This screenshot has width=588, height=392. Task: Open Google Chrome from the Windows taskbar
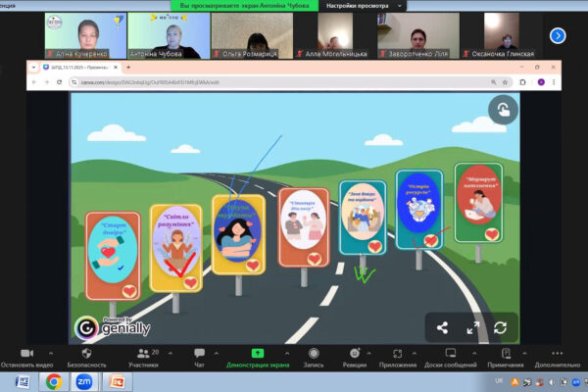click(53, 381)
